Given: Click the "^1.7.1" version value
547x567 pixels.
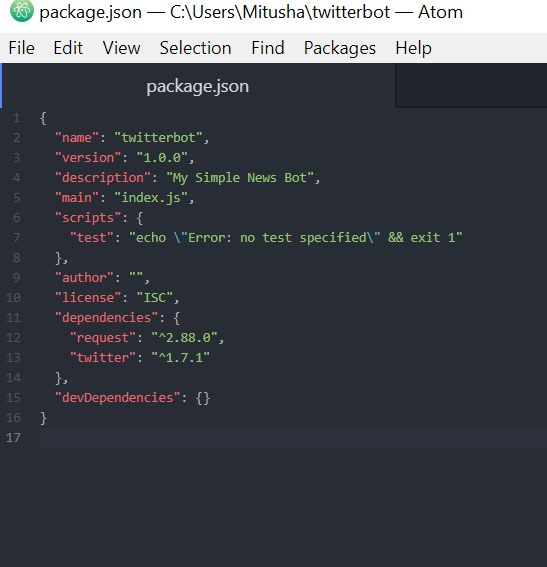Looking at the screenshot, I should [x=180, y=358].
